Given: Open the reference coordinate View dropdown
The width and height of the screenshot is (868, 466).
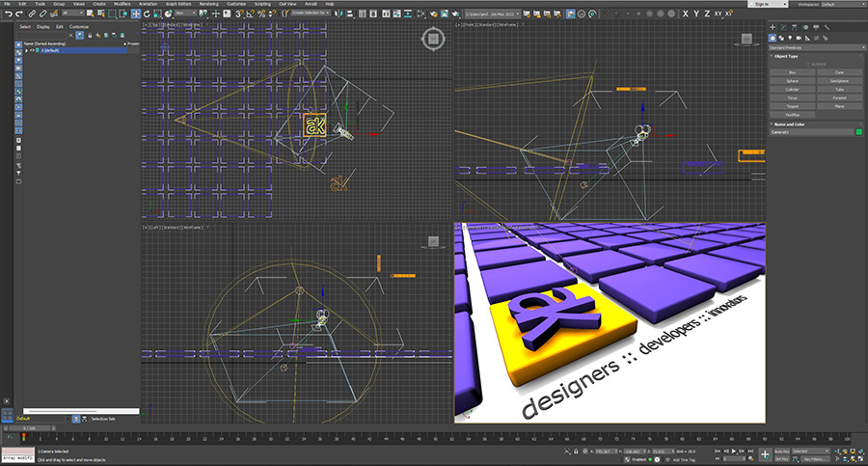Looking at the screenshot, I should pos(185,13).
